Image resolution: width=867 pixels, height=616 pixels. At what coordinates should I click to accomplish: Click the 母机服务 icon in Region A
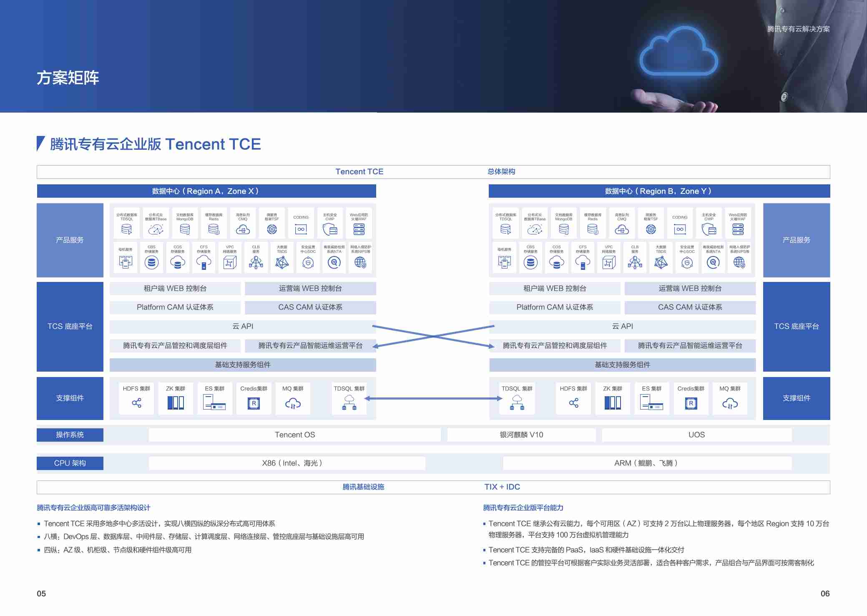pyautogui.click(x=126, y=262)
